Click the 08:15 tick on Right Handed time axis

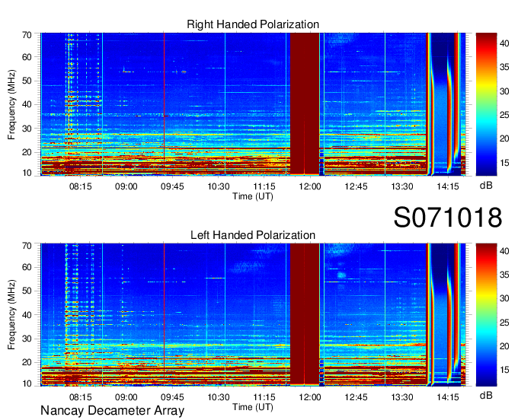[80, 186]
